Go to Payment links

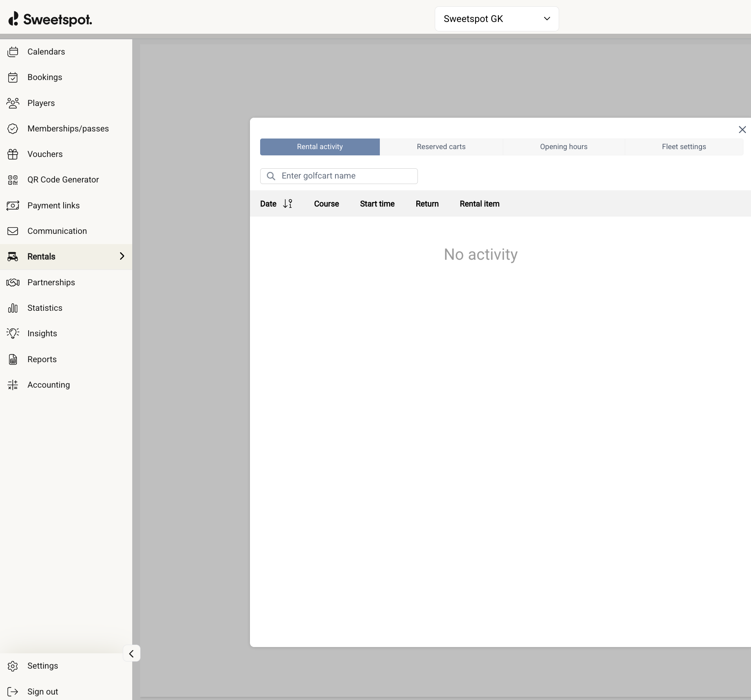pos(66,206)
